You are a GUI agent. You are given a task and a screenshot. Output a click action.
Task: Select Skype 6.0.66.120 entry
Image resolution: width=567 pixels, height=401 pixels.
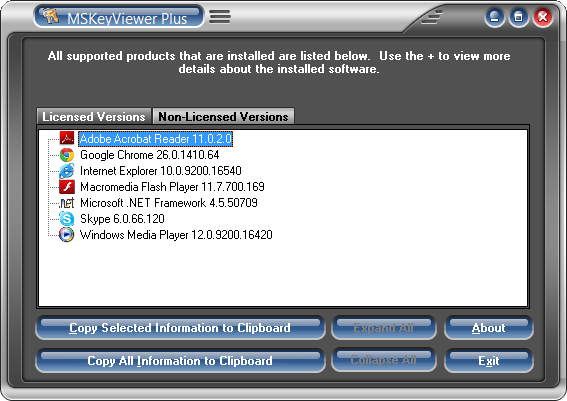tap(122, 218)
